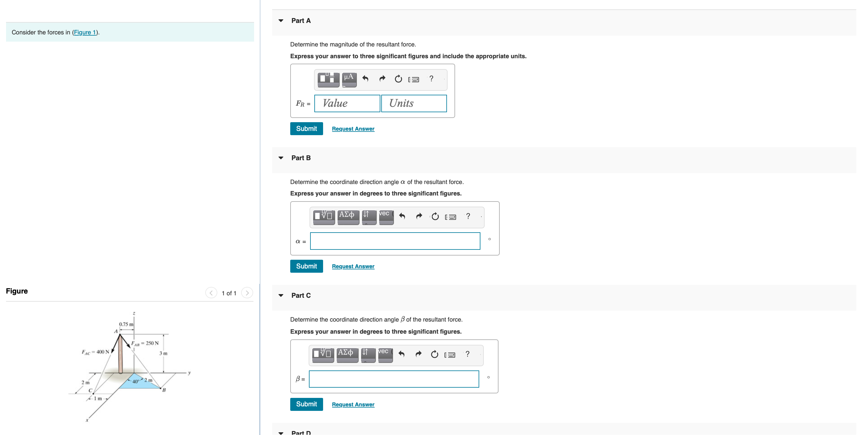Screen dimensions: 868x435
Task: Submit the Part A answer
Action: tap(306, 129)
